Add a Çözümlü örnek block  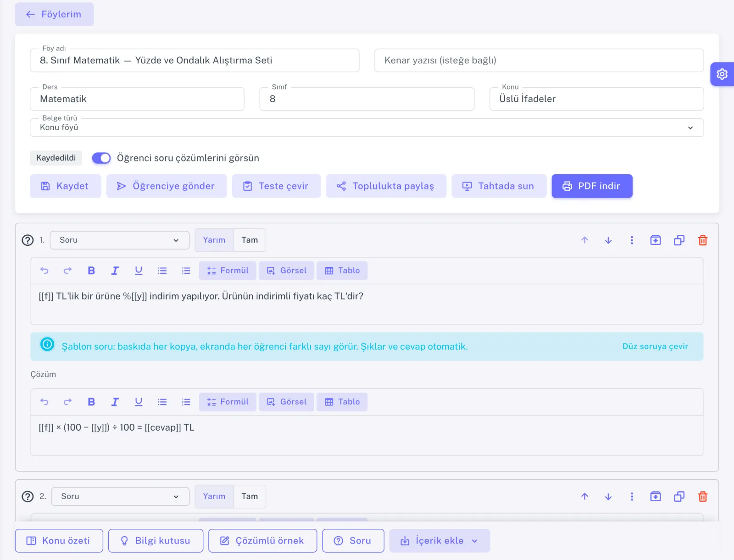[x=262, y=541]
